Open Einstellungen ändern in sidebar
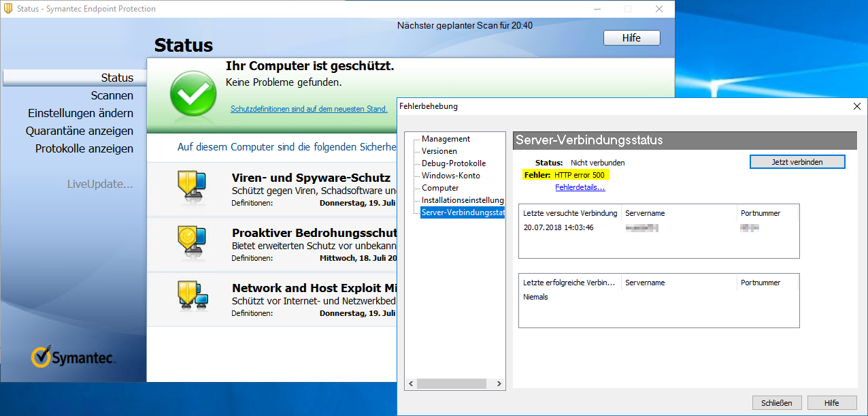 (80, 113)
